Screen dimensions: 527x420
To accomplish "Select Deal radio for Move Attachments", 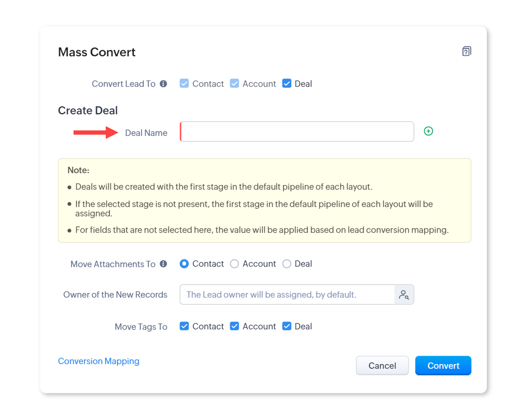I will [x=287, y=264].
